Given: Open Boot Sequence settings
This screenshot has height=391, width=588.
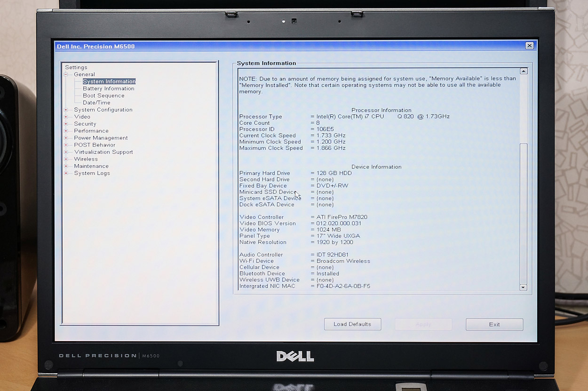Looking at the screenshot, I should 103,96.
